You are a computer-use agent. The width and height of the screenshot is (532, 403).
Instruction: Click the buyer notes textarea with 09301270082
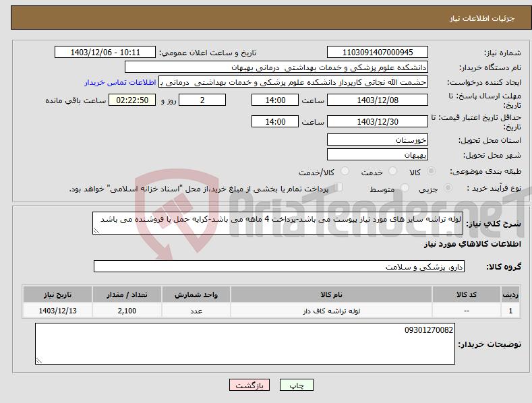245,344
